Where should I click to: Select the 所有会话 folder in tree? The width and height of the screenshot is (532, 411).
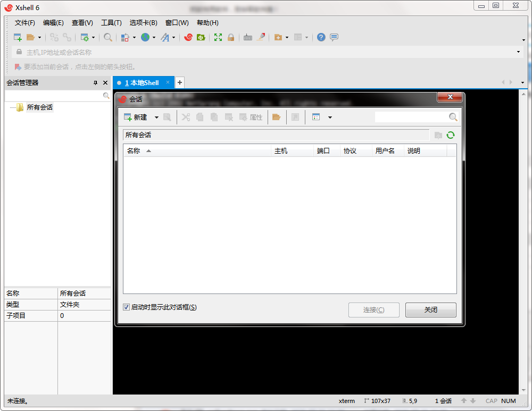[40, 107]
